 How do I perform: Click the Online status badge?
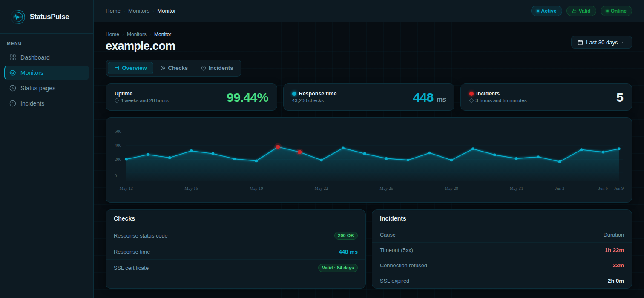pyautogui.click(x=616, y=11)
